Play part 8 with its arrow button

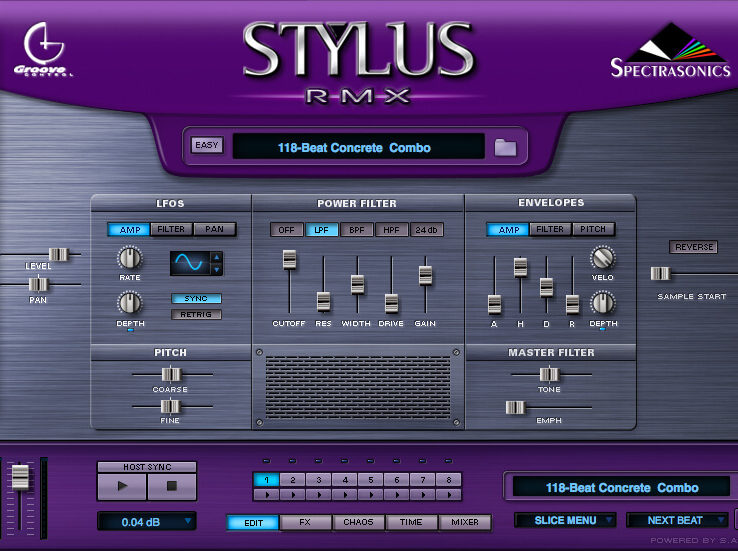tap(449, 495)
